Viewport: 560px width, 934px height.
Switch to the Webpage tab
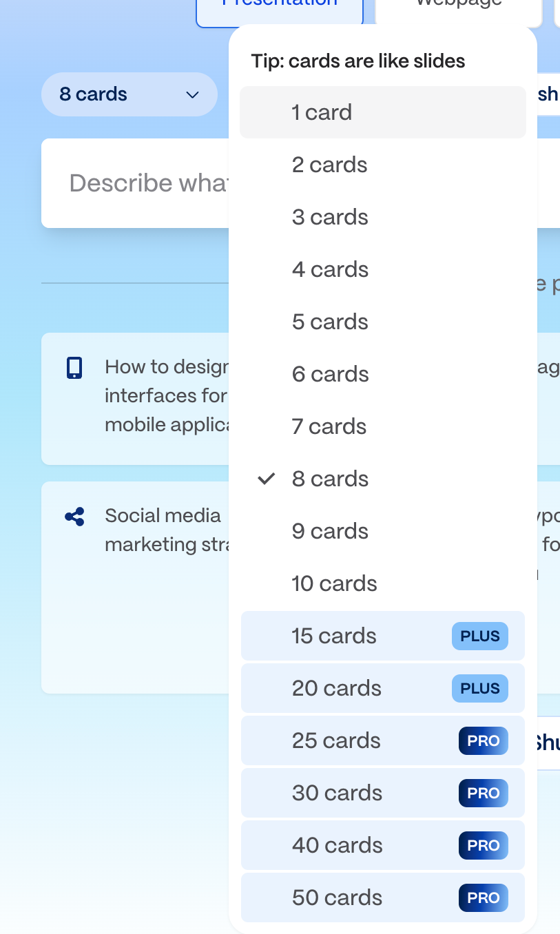456,7
